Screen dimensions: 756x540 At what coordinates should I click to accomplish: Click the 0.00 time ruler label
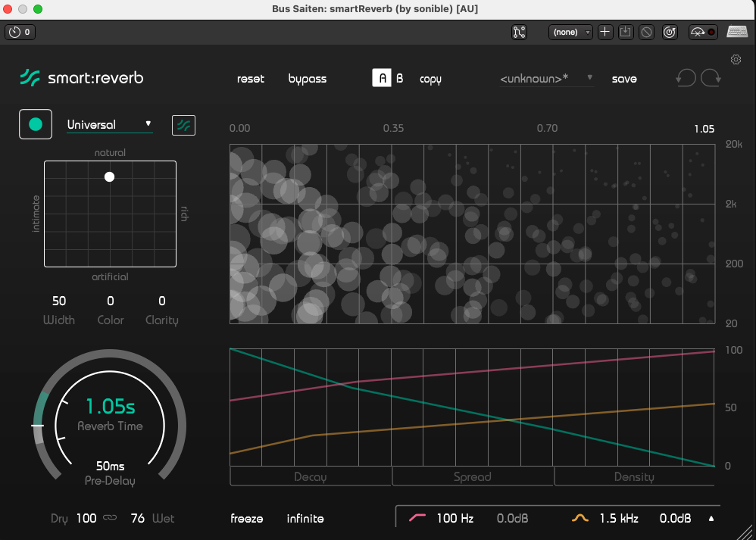tap(239, 128)
